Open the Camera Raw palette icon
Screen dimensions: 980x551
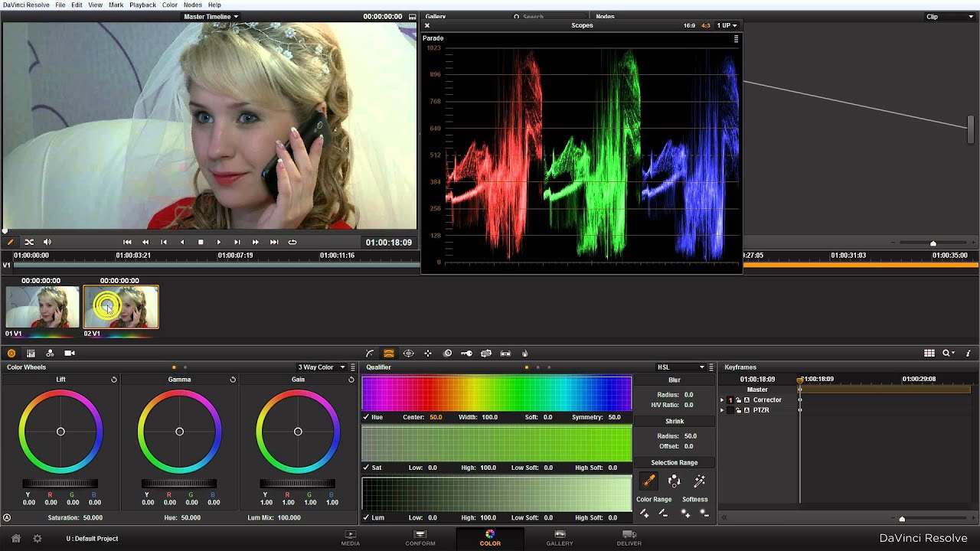(70, 354)
